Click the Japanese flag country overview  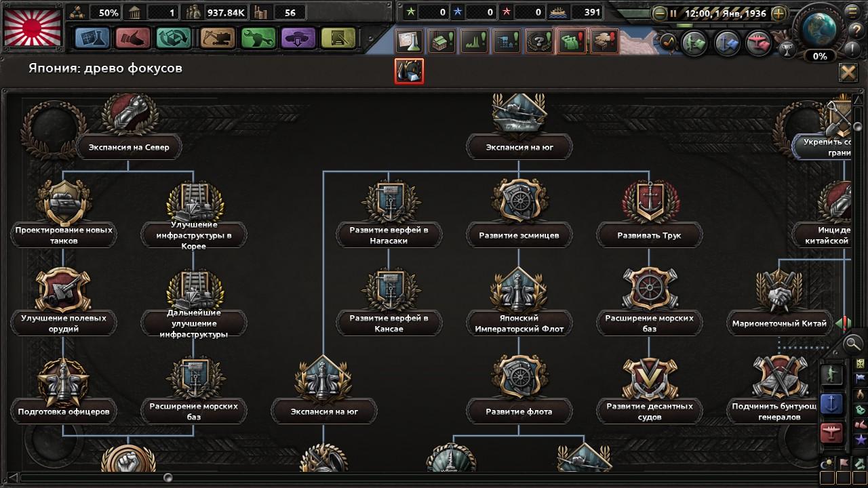coord(32,27)
